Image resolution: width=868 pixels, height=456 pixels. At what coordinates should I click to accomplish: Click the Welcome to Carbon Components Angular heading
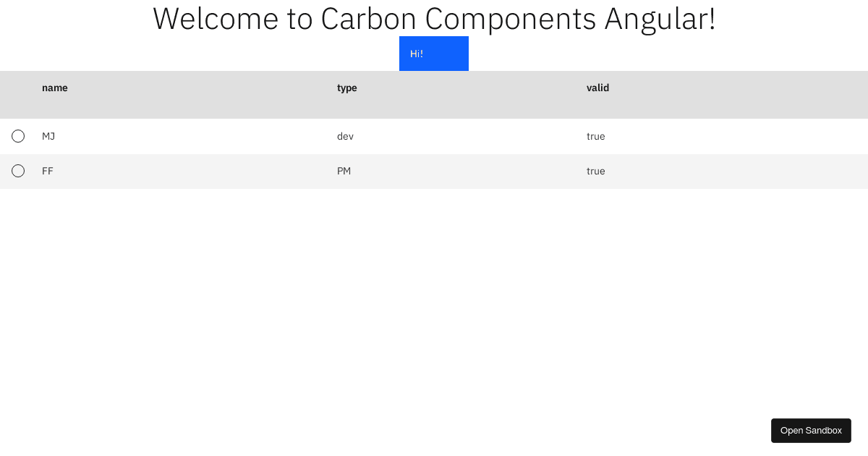coord(434,18)
